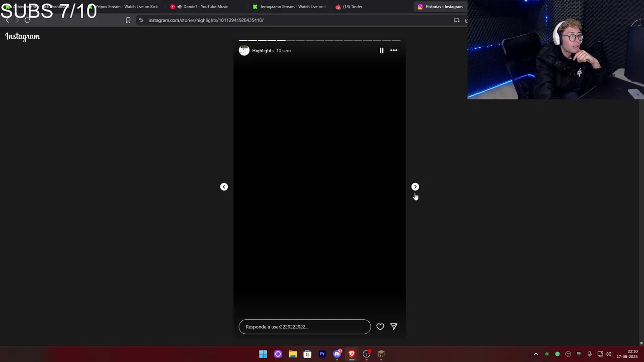
Task: Open Microsoft Store from the taskbar
Action: click(307, 354)
